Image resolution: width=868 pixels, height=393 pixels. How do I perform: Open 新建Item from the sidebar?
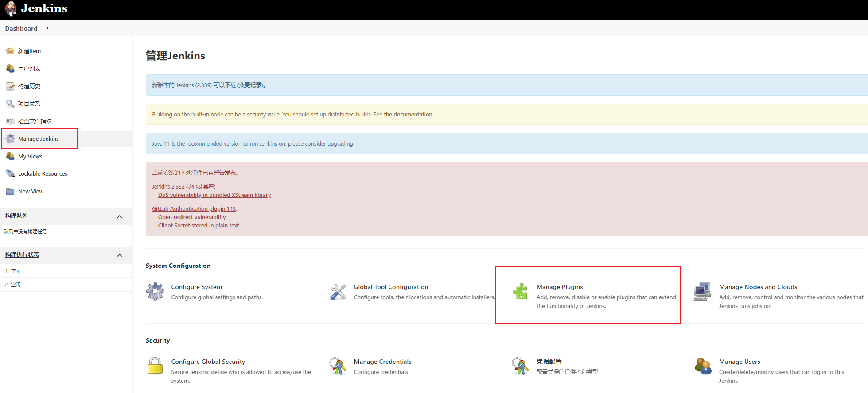click(29, 51)
